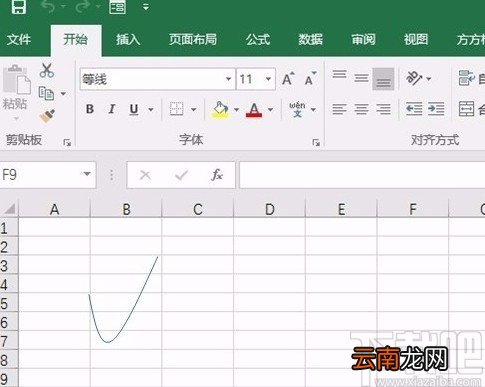Expand the font color arrow
Viewport: 485px width, 387px height.
point(270,109)
